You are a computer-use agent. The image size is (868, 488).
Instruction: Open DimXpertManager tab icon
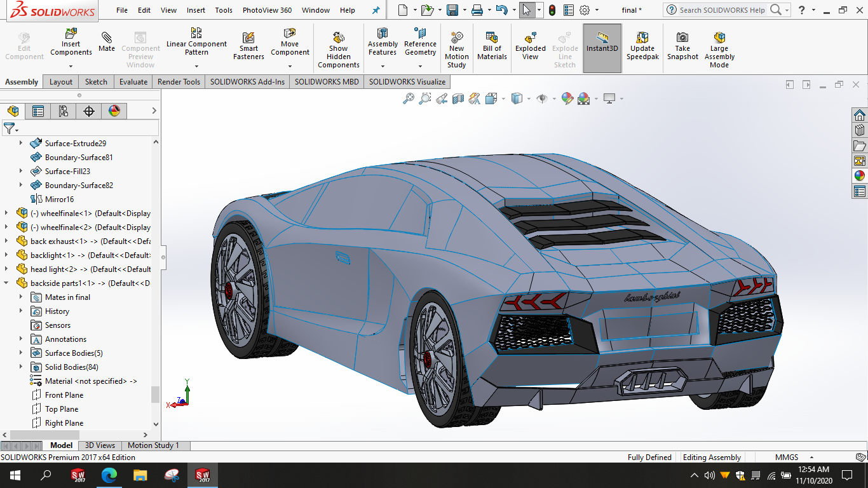[89, 111]
